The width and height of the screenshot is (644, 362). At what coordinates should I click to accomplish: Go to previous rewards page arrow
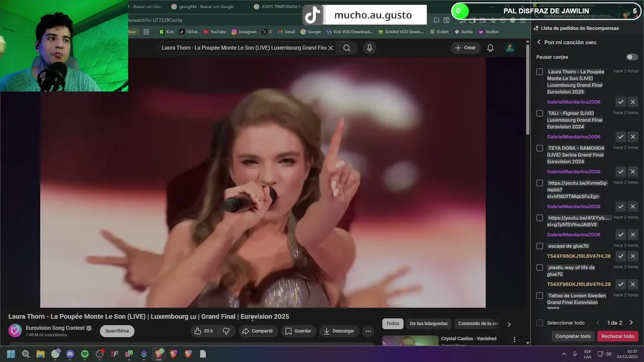click(x=598, y=323)
